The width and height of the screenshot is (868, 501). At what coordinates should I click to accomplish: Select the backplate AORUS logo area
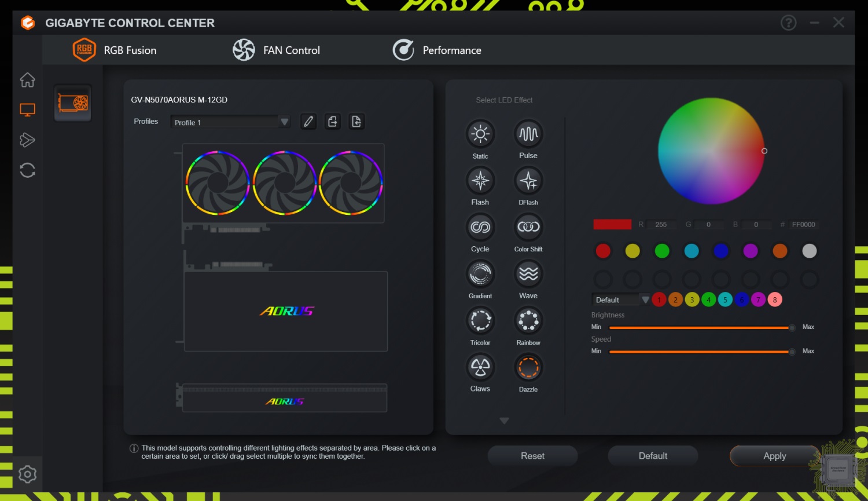[x=286, y=311]
